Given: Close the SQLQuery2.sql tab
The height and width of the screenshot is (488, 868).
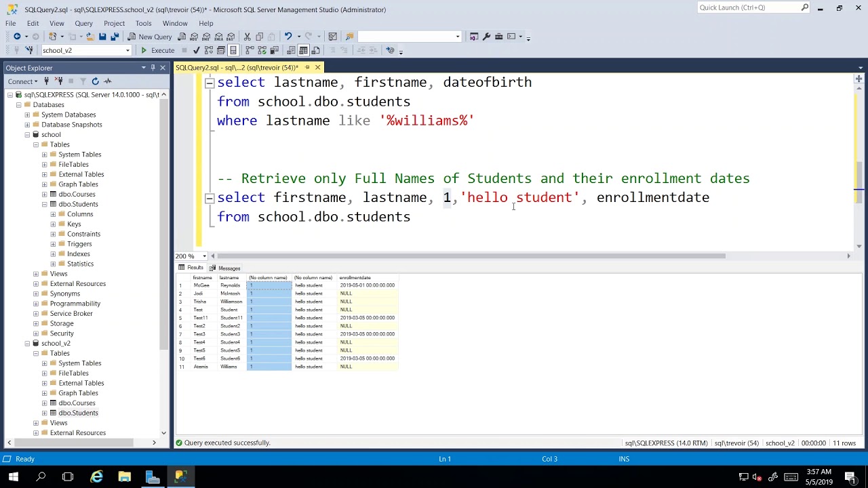Looking at the screenshot, I should (x=317, y=67).
